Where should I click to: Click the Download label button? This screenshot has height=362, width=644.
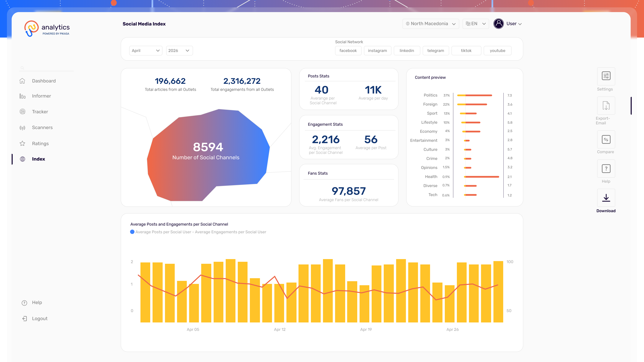click(606, 211)
